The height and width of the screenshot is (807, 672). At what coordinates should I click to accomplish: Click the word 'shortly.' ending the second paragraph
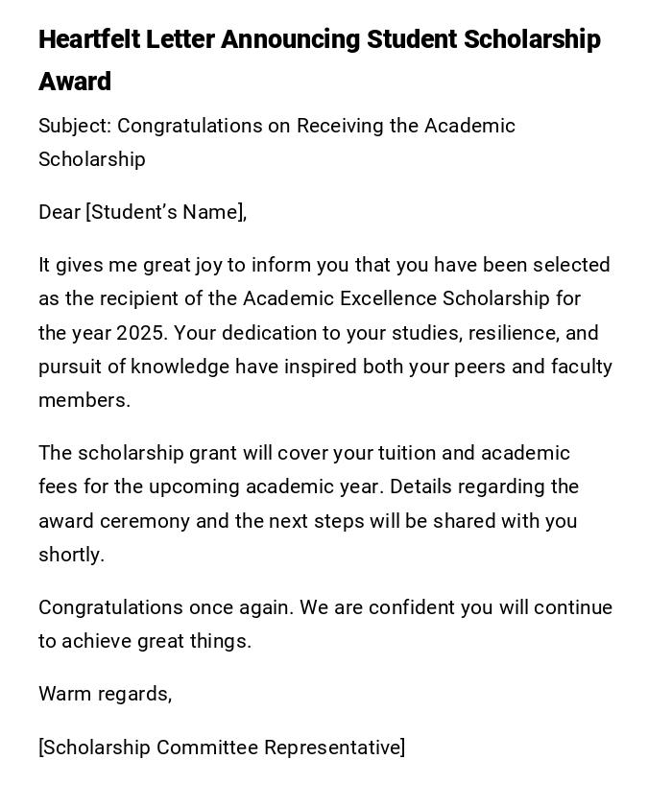(x=71, y=556)
